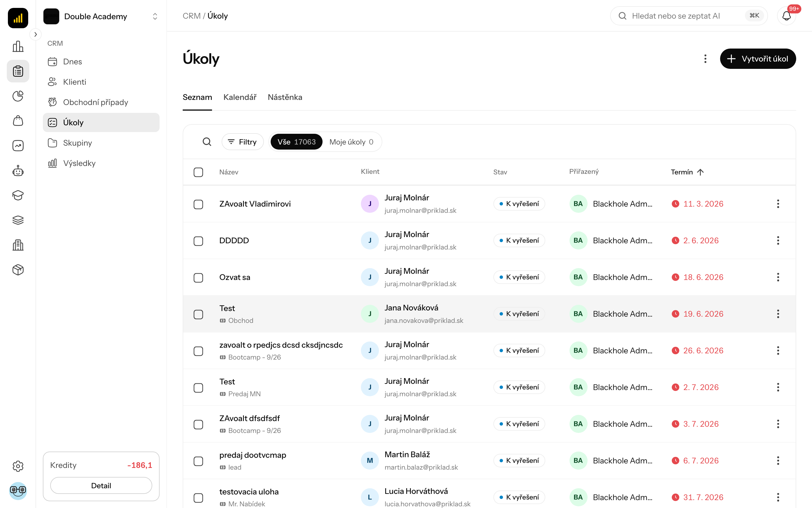Open the notifications bell with 99+ badge
The width and height of the screenshot is (812, 508).
coord(787,16)
